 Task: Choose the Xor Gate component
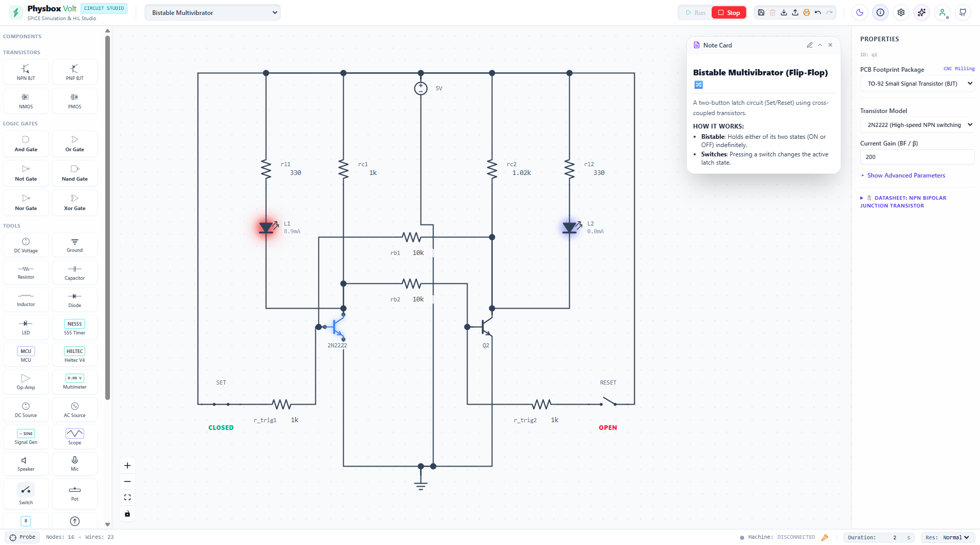coord(74,202)
